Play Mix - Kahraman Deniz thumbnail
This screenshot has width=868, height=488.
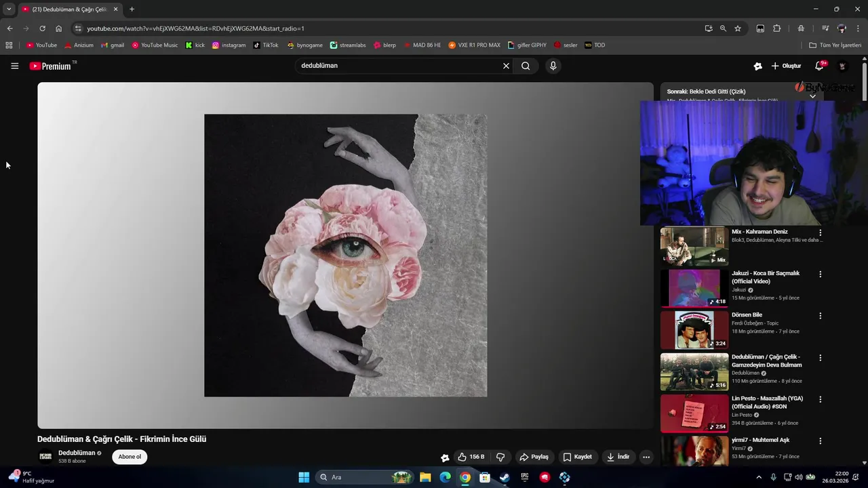[694, 246]
